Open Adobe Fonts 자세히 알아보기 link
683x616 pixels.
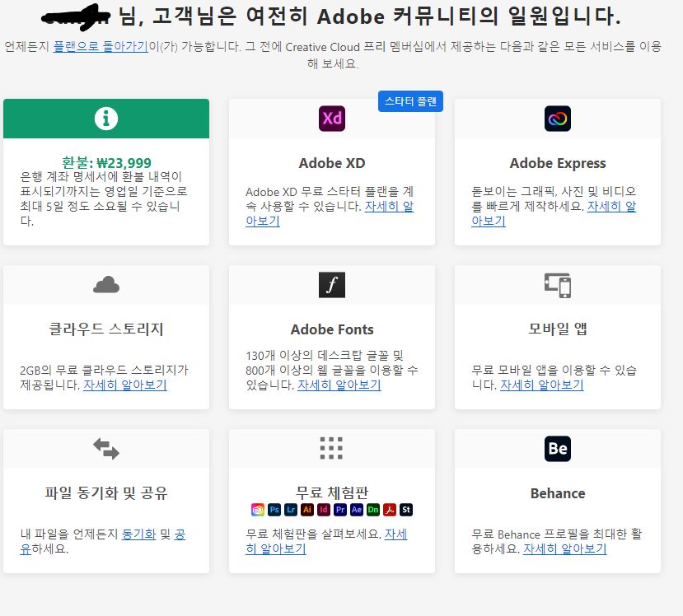(339, 385)
